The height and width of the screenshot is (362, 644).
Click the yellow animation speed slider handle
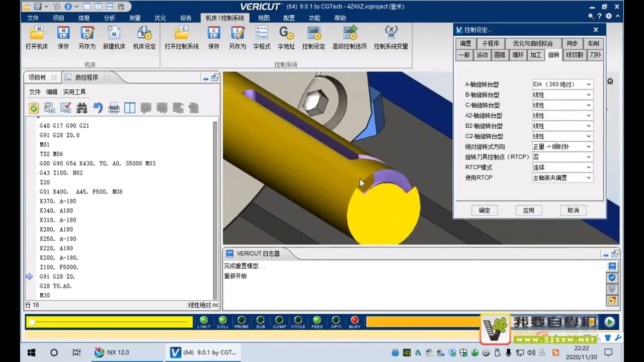32,322
